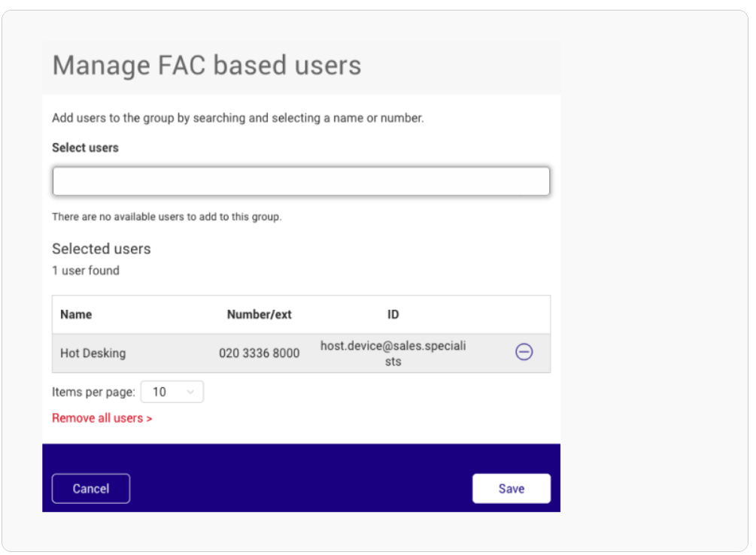The height and width of the screenshot is (555, 756).
Task: Select the number 020 3336 8000
Action: point(259,353)
